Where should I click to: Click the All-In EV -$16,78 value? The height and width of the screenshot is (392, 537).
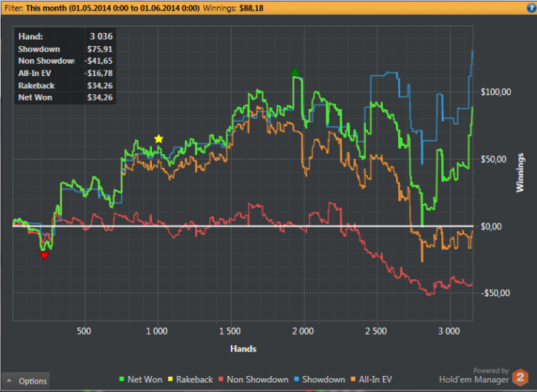pyautogui.click(x=98, y=74)
